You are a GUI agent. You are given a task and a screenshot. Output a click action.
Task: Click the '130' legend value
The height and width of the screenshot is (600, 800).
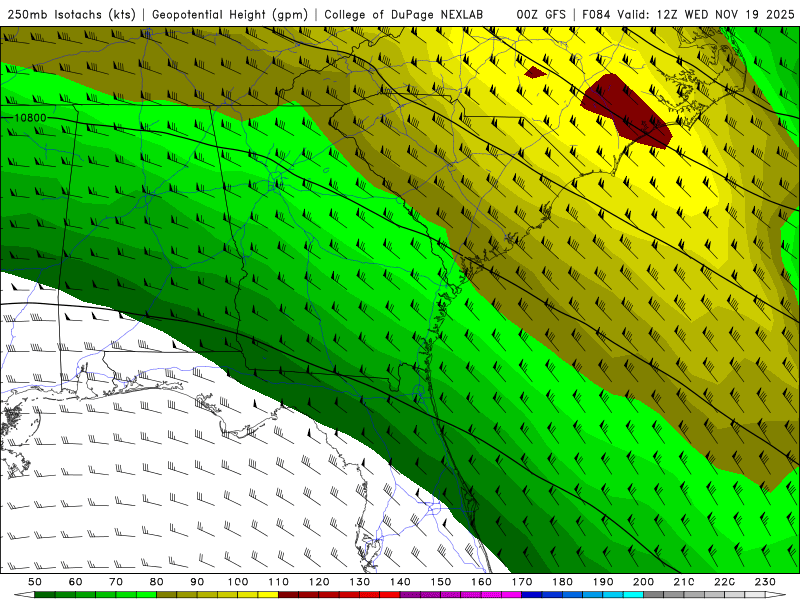[x=360, y=582]
